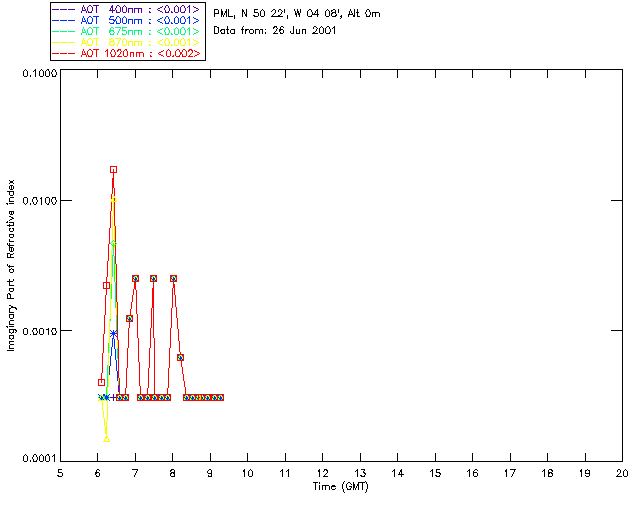Viewport: 640px width, 512px height.
Task: Select the legend text 'AOT 500nm : <0.001>'
Action: tap(140, 20)
